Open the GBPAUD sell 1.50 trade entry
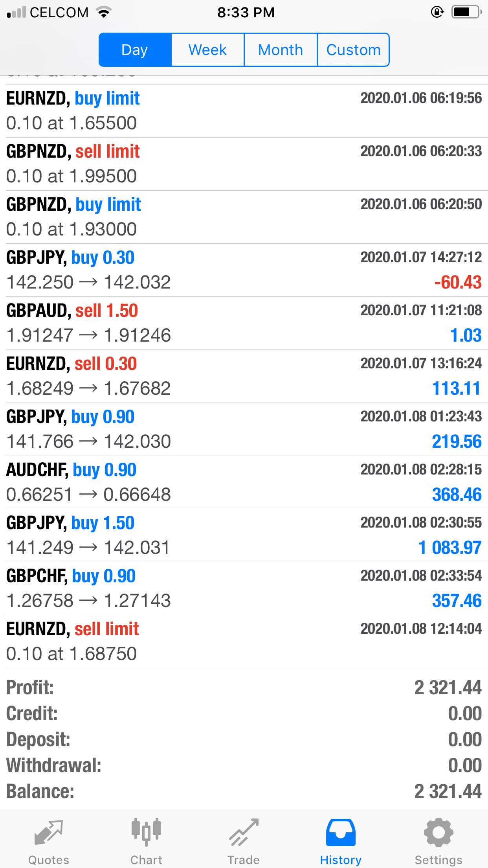The height and width of the screenshot is (868, 488). point(244,323)
